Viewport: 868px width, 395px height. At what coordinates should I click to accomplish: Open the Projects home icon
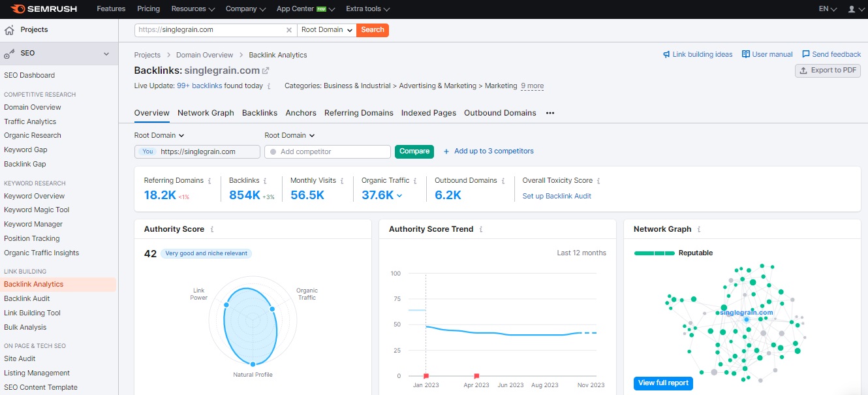[9, 29]
